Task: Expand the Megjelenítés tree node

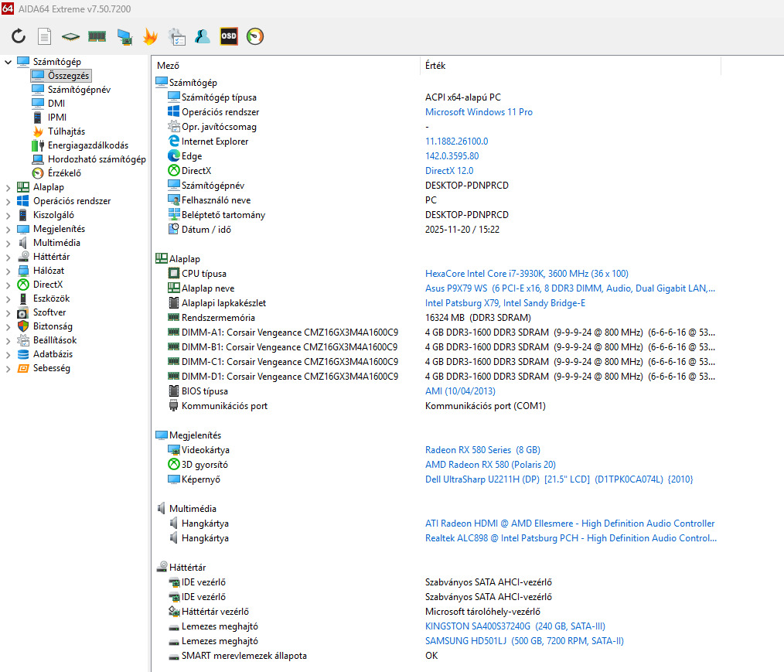Action: pos(8,229)
